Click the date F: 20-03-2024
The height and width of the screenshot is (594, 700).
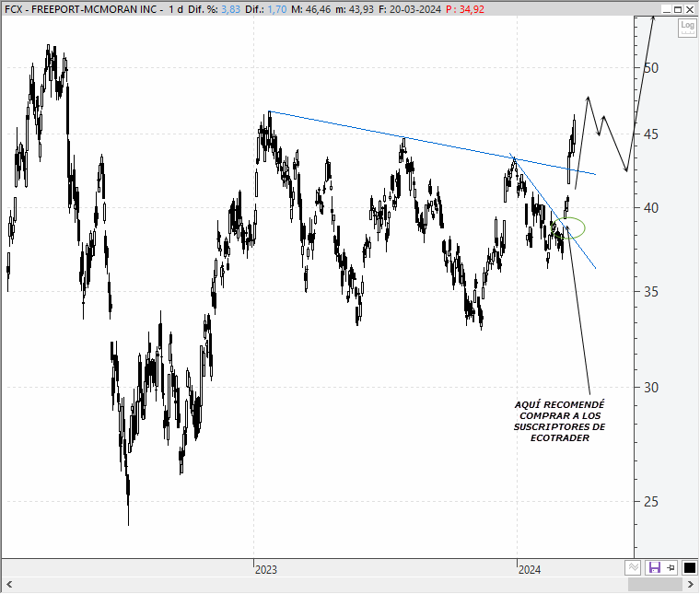point(410,9)
